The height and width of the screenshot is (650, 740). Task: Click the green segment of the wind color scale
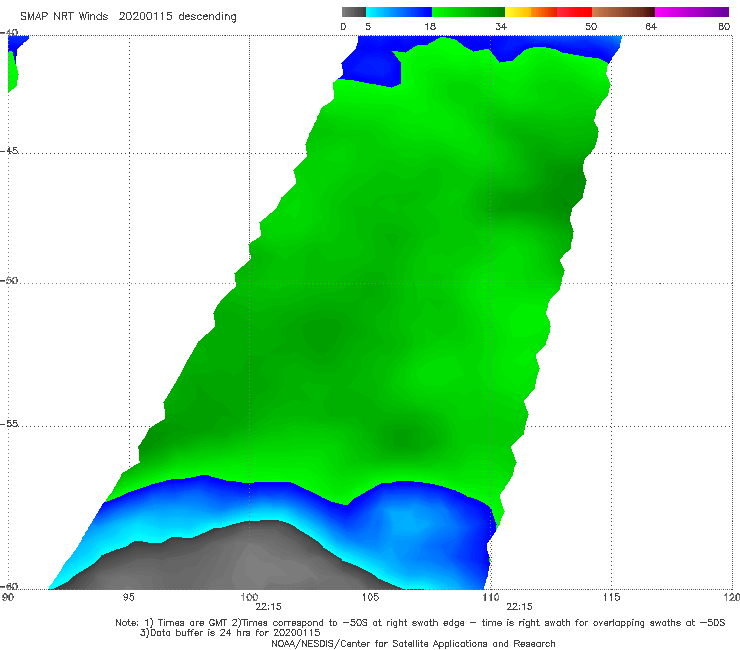coord(468,12)
